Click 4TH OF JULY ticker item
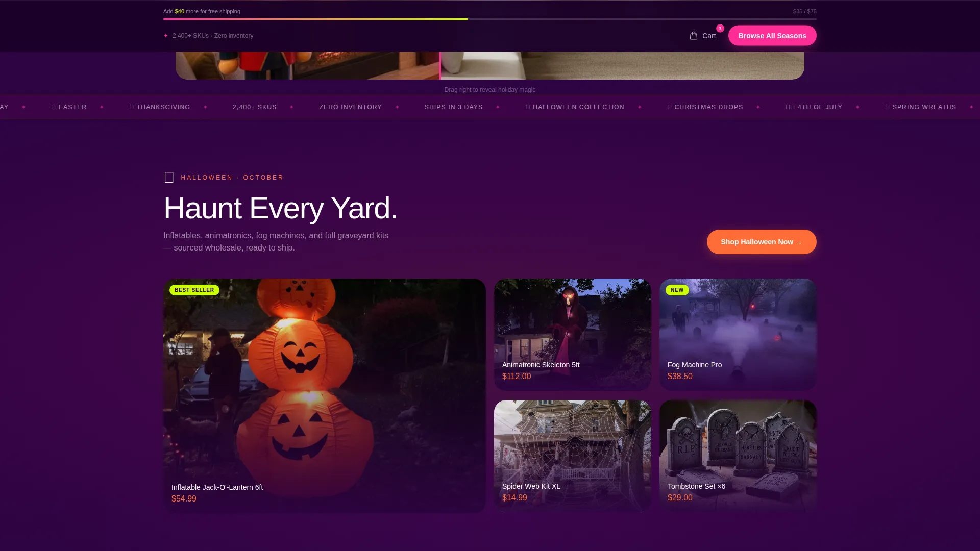980x551 pixels. (x=814, y=107)
